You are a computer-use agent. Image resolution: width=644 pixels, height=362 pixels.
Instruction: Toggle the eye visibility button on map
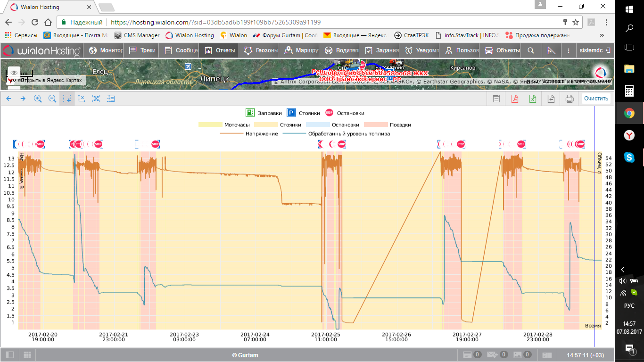[x=14, y=72]
